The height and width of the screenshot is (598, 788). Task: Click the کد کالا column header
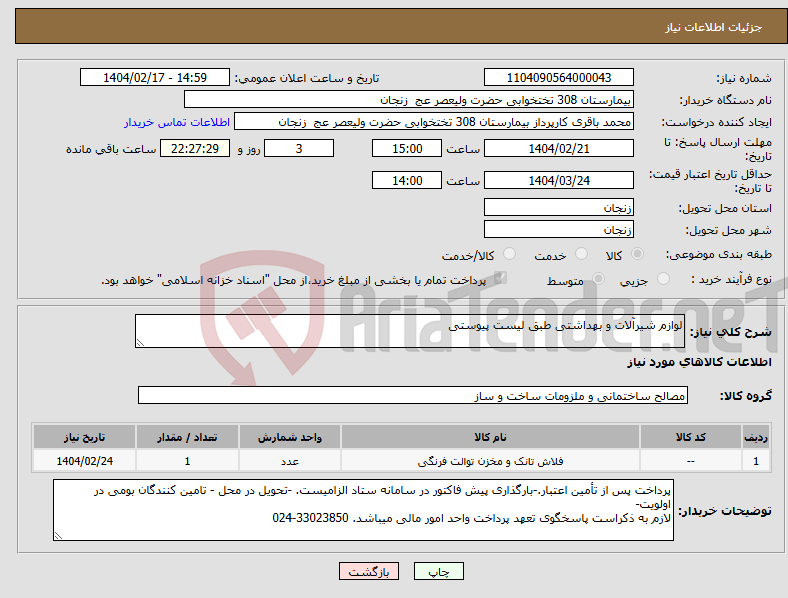(x=691, y=437)
